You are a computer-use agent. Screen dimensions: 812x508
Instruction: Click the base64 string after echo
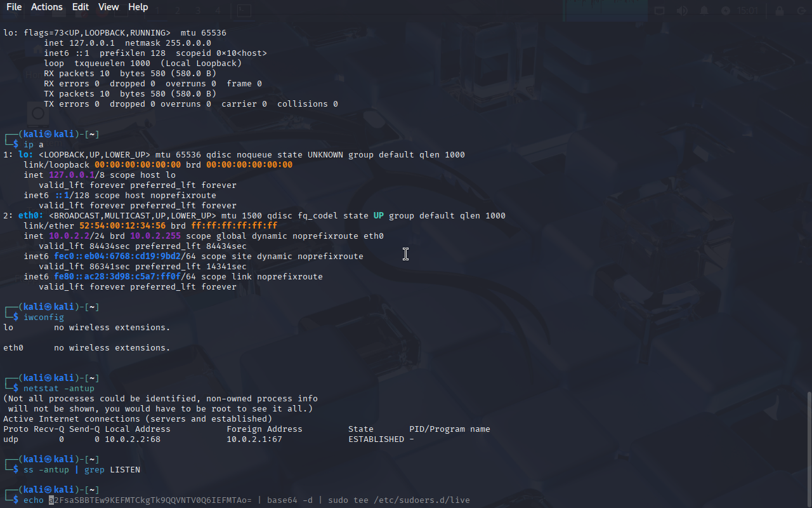pyautogui.click(x=150, y=500)
